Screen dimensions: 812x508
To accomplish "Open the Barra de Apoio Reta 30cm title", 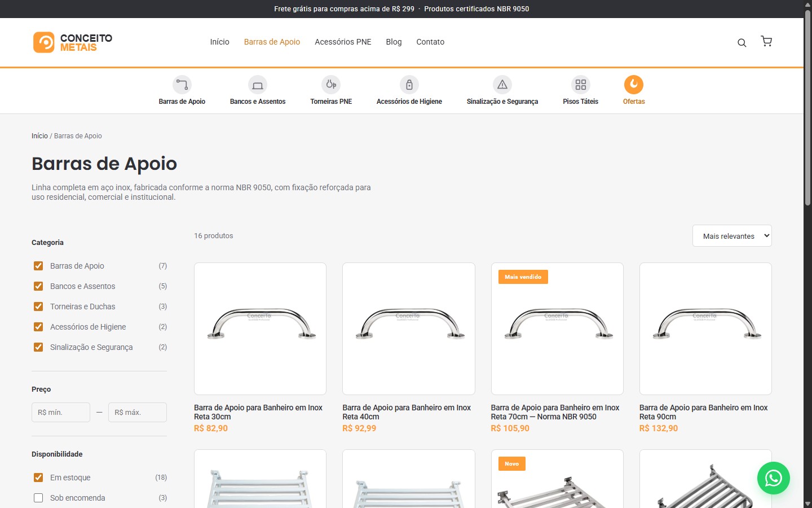I will (x=258, y=412).
